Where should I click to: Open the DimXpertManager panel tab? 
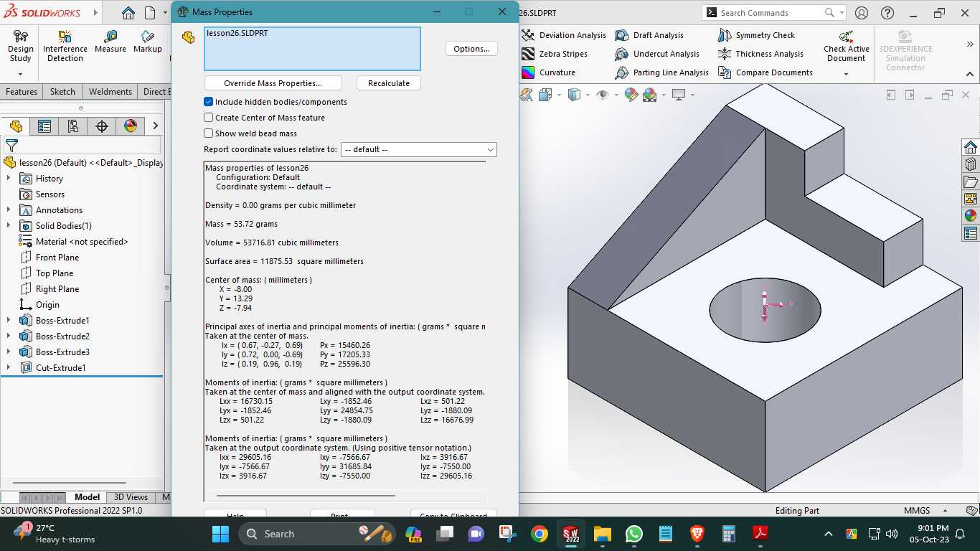tap(102, 126)
